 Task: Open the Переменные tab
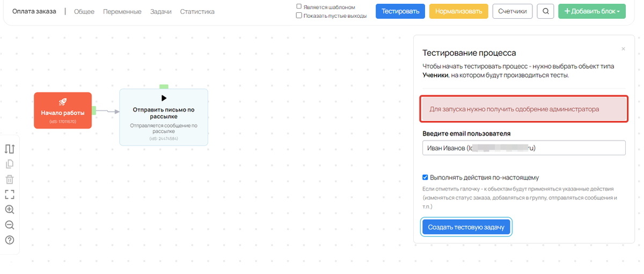coord(122,11)
